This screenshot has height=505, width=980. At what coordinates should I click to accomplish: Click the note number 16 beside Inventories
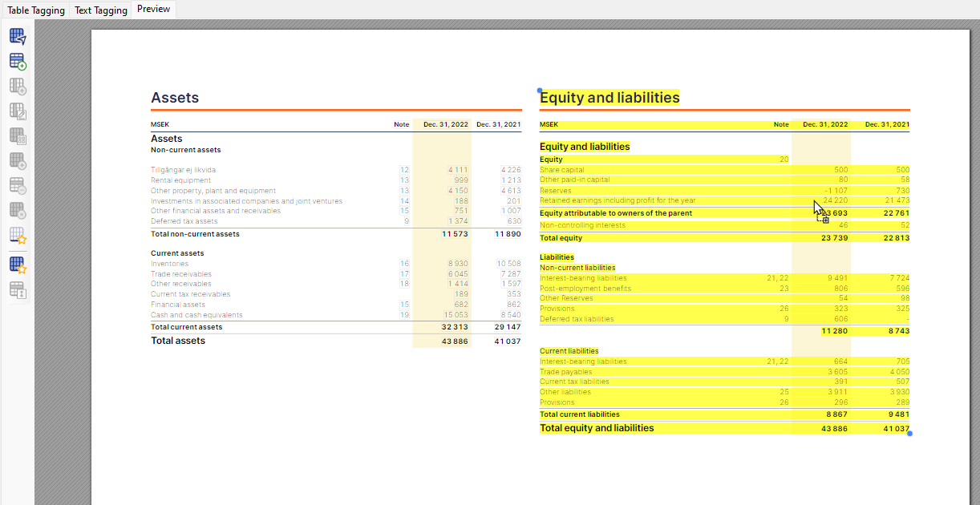tap(404, 264)
